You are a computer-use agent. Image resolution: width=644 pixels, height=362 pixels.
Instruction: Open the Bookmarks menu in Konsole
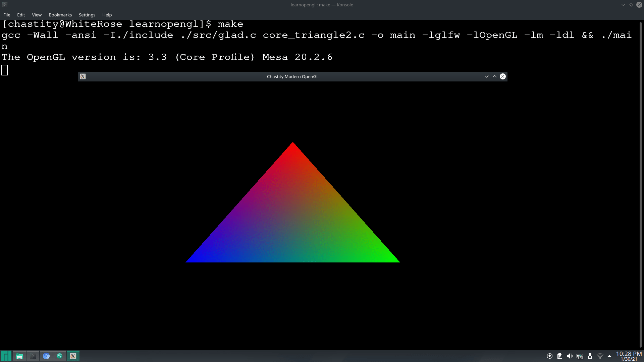[x=60, y=15]
